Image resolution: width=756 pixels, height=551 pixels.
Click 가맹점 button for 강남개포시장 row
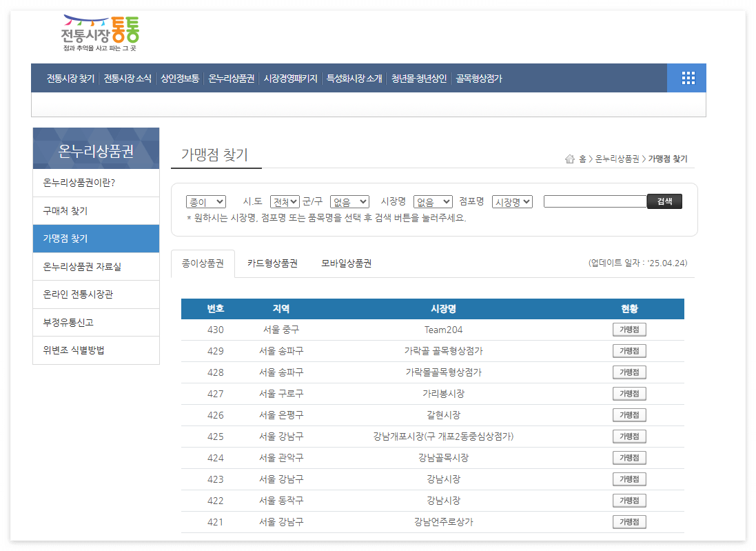click(x=629, y=436)
